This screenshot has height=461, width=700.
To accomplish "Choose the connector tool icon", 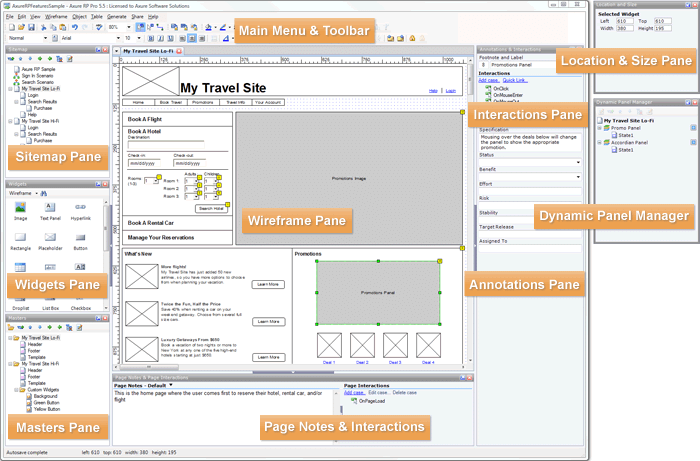I will click(x=160, y=27).
